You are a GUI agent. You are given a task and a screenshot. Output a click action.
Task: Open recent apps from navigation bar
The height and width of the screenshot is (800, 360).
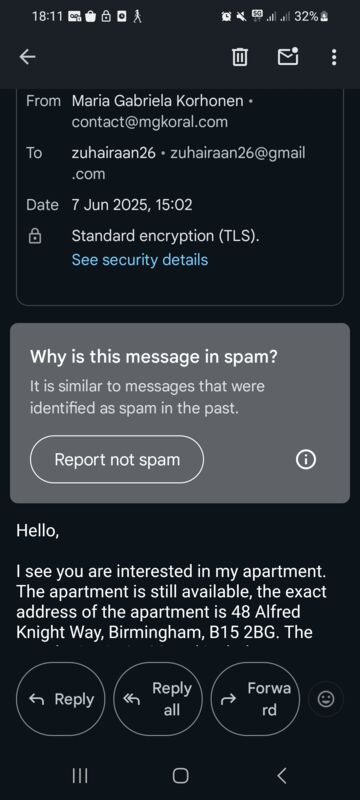coord(80,776)
